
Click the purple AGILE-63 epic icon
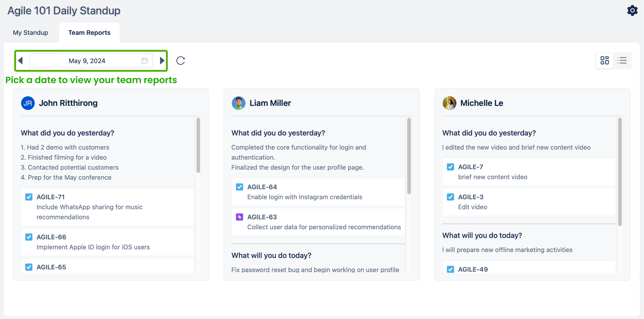coord(239,217)
